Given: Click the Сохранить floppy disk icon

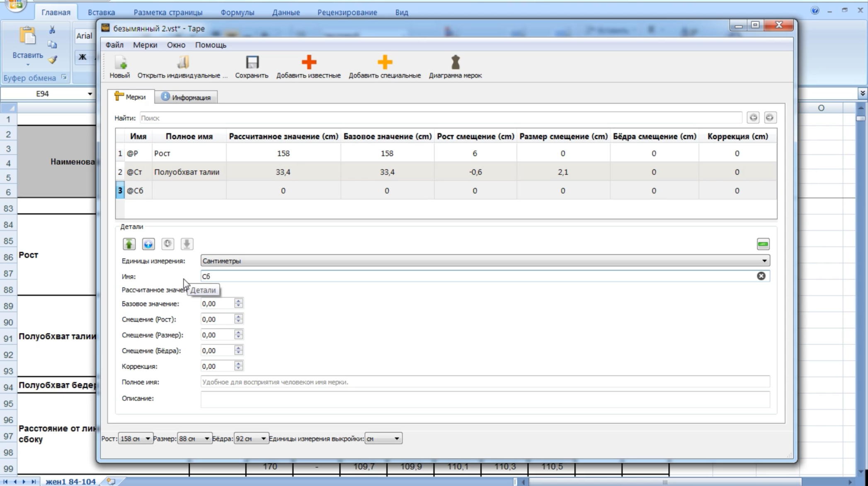Looking at the screenshot, I should pyautogui.click(x=252, y=63).
